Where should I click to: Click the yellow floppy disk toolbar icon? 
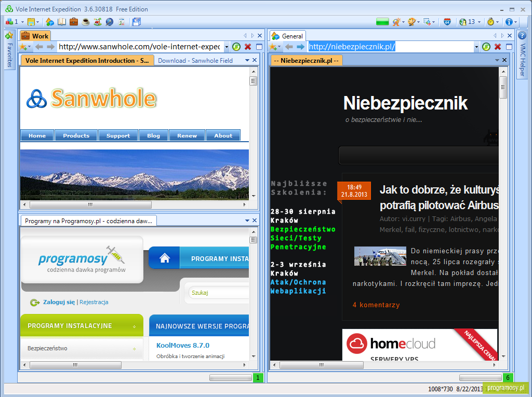pyautogui.click(x=31, y=22)
